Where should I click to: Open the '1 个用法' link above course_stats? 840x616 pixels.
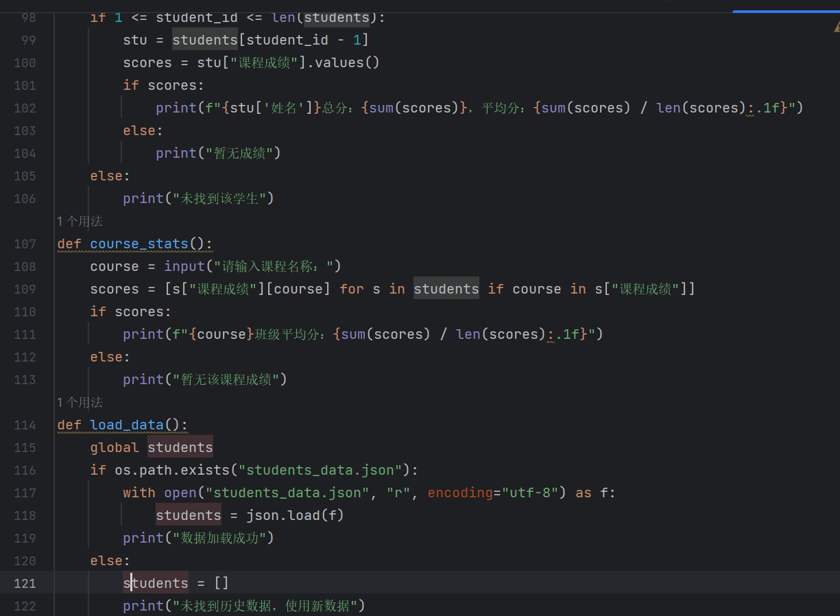coord(80,221)
